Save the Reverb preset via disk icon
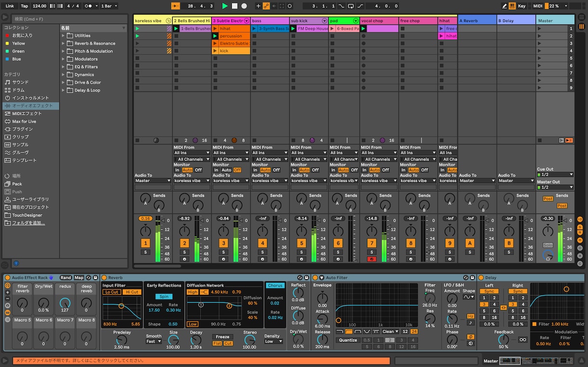Image resolution: width=588 pixels, height=367 pixels. 307,278
